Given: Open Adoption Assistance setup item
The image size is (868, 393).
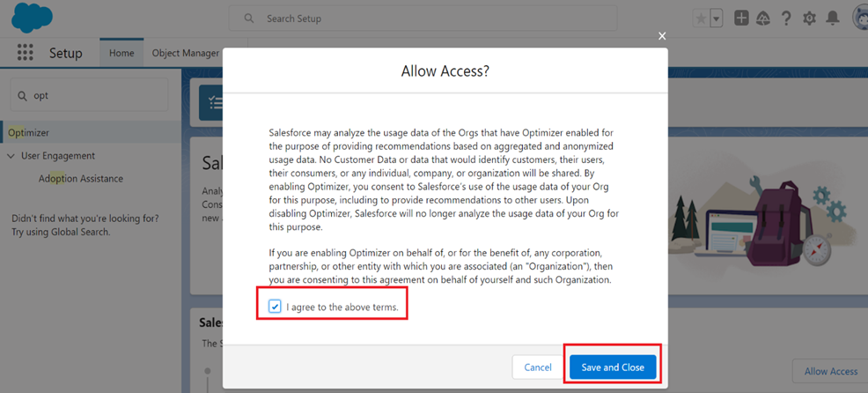Looking at the screenshot, I should (x=81, y=179).
